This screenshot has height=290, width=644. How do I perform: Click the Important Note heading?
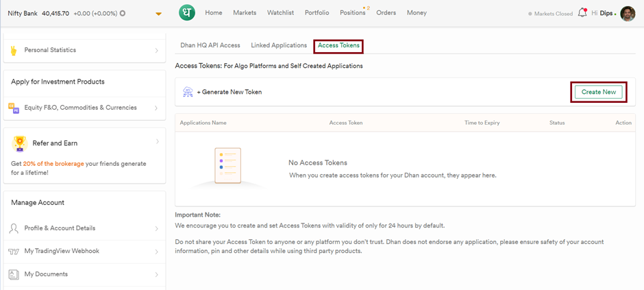point(198,215)
